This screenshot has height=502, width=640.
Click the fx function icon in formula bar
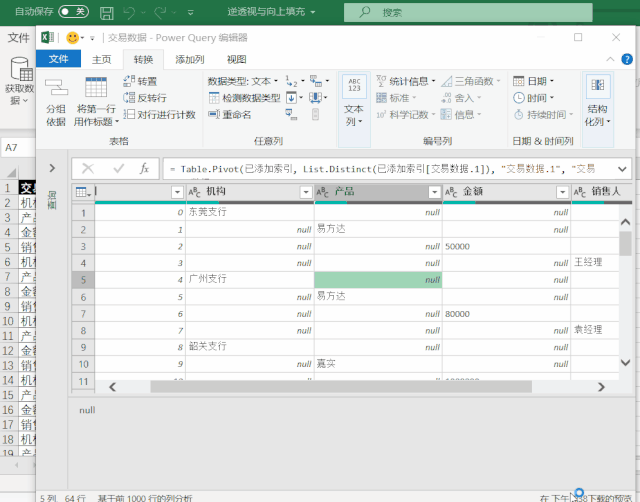click(145, 169)
